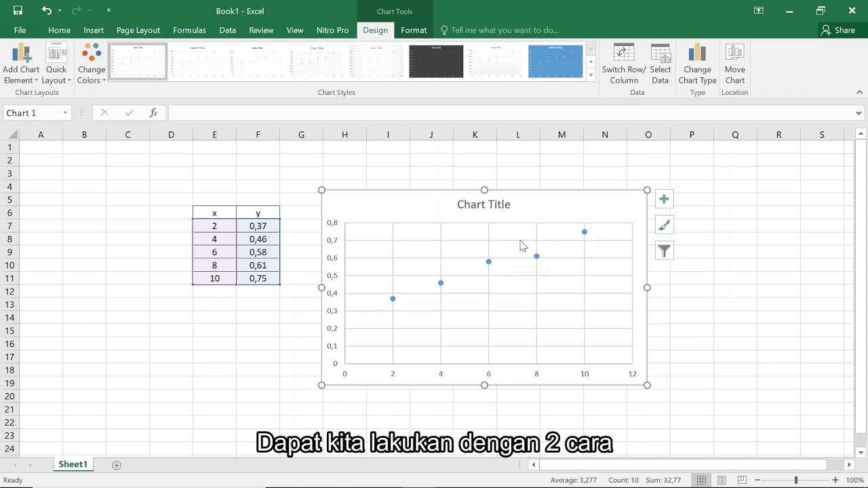Click the Chart Title text
This screenshot has height=488, width=868.
(484, 204)
